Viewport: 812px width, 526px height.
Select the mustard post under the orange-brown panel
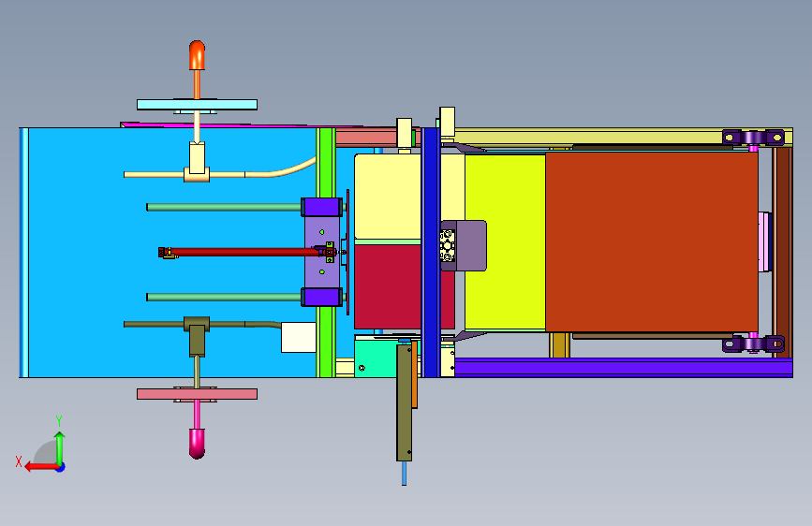pos(559,344)
